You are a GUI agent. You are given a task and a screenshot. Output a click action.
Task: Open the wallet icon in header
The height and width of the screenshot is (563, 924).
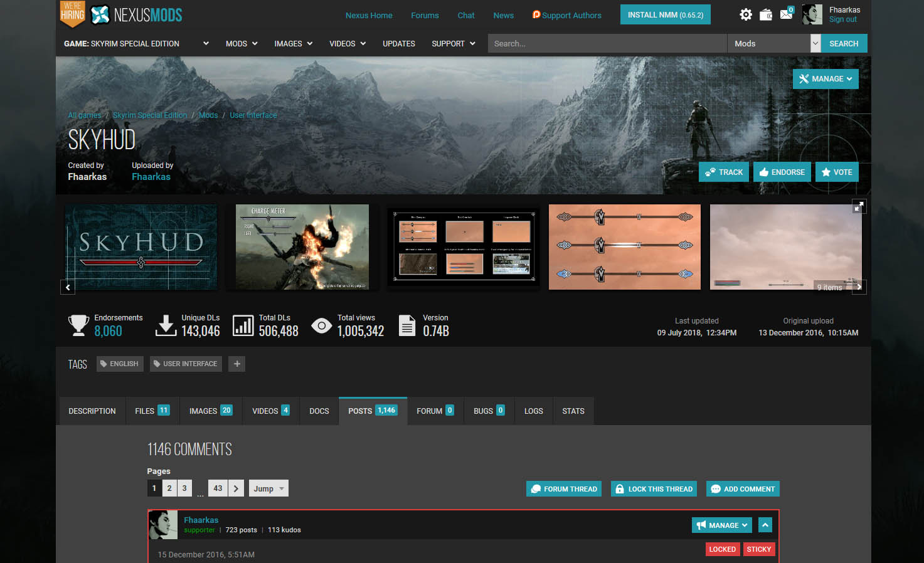(766, 14)
